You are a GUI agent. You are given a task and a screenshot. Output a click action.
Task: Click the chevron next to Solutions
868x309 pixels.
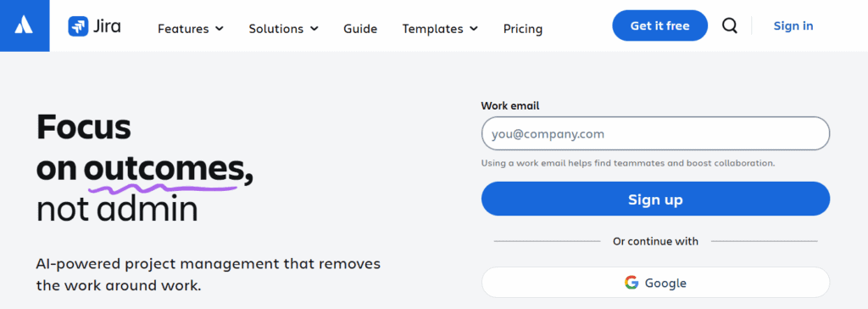click(x=314, y=28)
